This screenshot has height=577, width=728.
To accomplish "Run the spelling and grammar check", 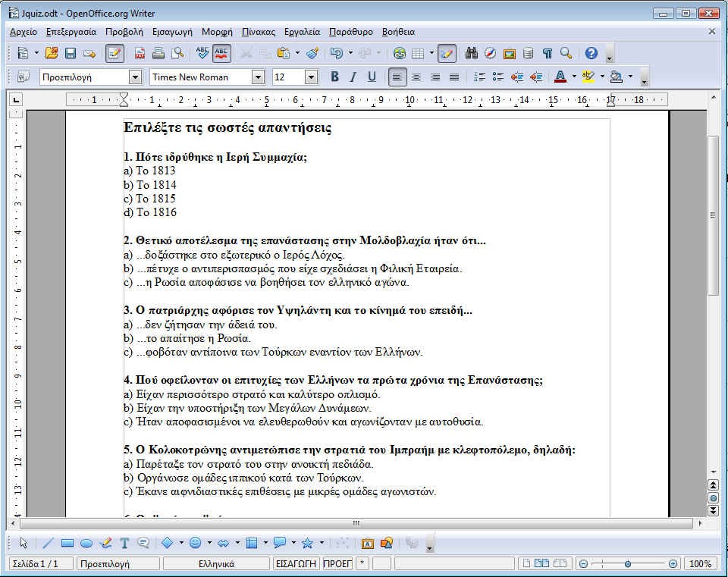I will pos(202,53).
